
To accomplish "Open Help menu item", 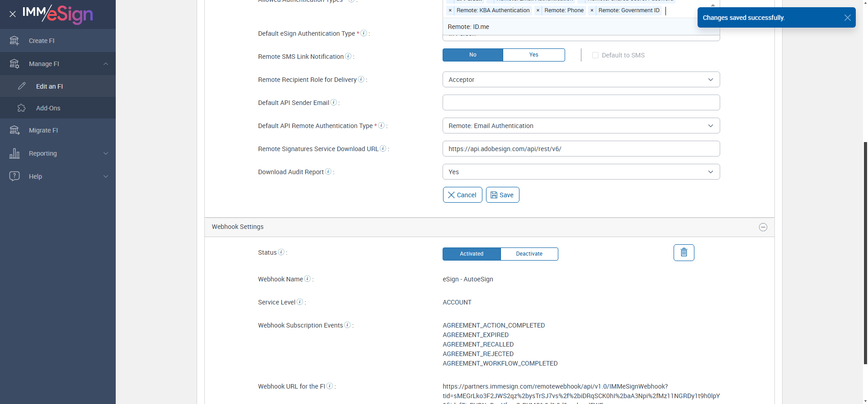I will click(x=58, y=176).
